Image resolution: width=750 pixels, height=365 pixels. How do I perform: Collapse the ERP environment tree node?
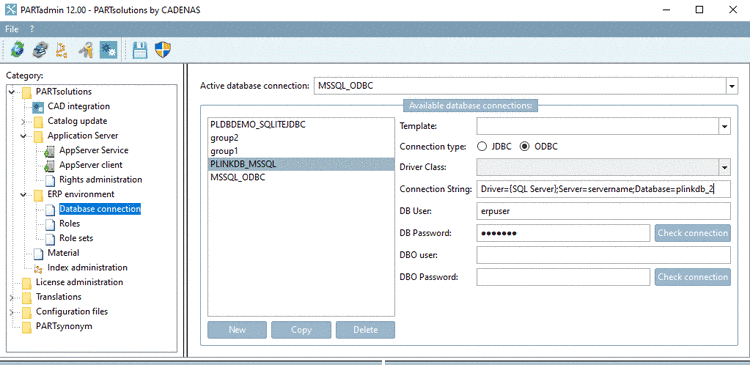tap(23, 195)
